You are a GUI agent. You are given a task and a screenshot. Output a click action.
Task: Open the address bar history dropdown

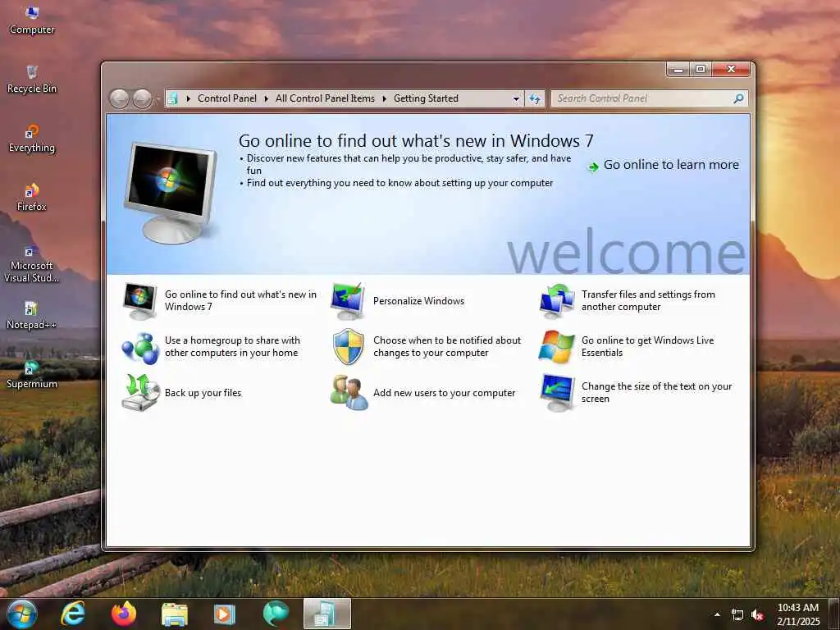point(516,98)
